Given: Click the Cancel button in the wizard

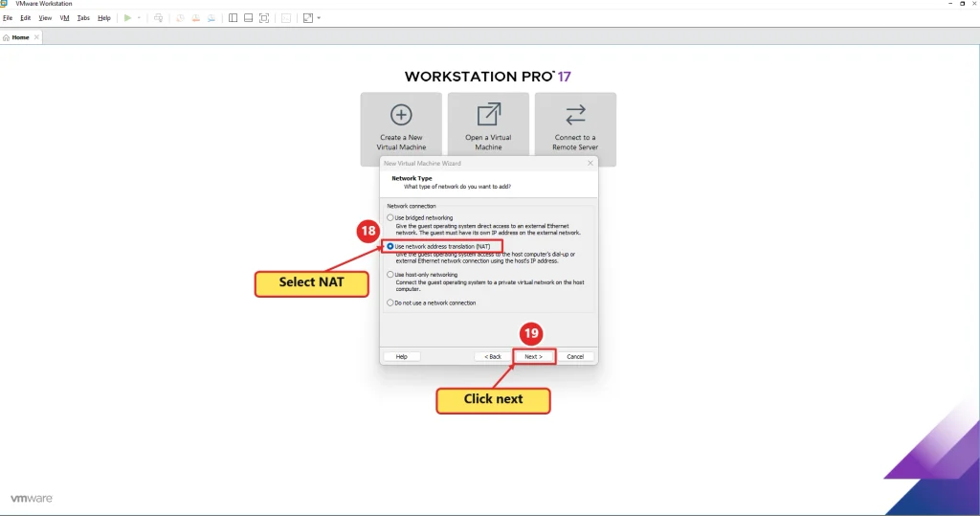Looking at the screenshot, I should point(575,356).
